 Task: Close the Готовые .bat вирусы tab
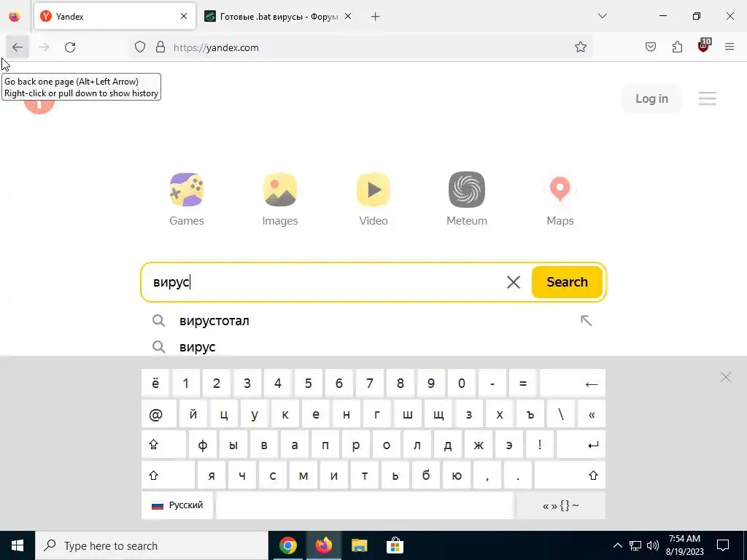coord(348,16)
